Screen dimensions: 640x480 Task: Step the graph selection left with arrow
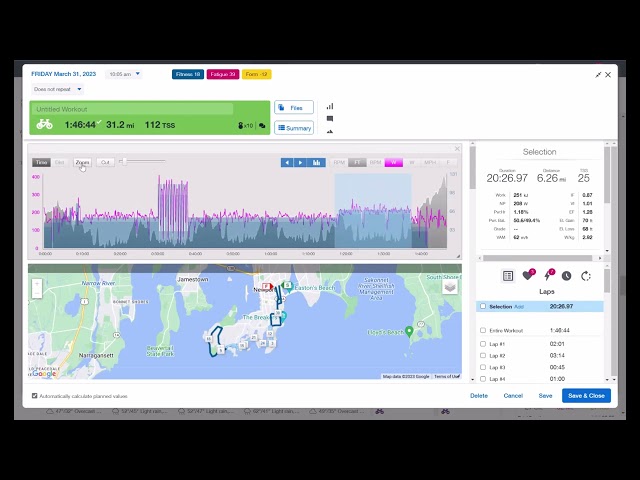coord(287,162)
